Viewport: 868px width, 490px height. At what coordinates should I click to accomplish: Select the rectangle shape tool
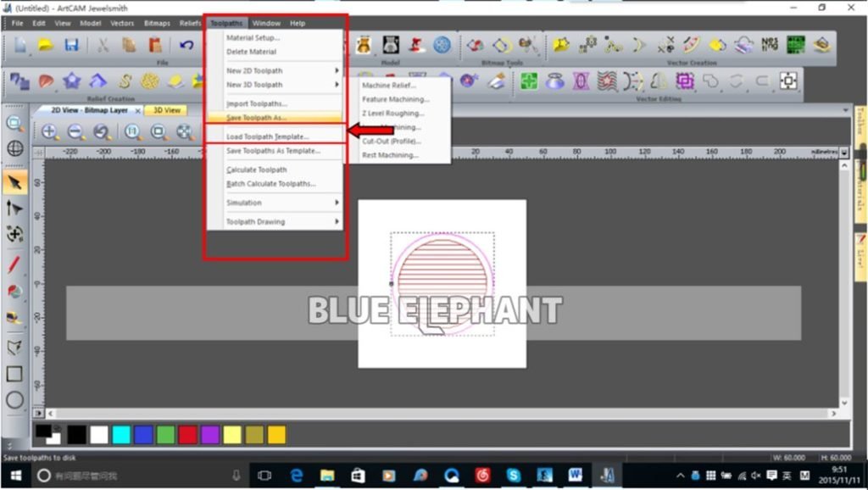(15, 374)
